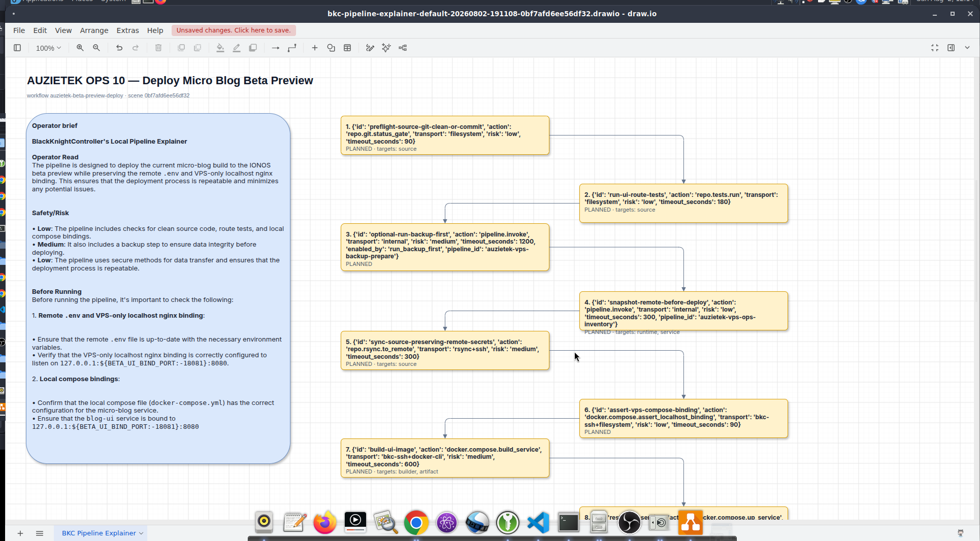Open the draw.io dock icon
The height and width of the screenshot is (541, 980).
coord(691,522)
